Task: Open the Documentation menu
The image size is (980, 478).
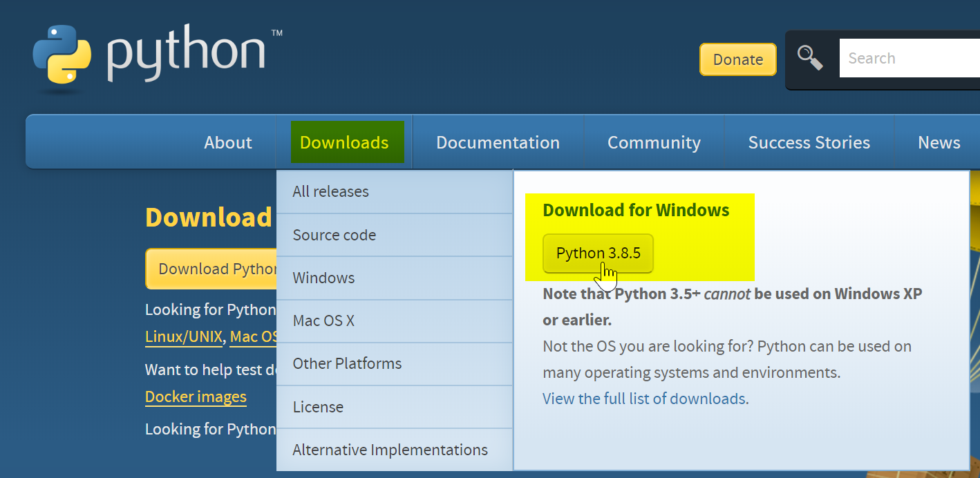Action: pos(498,142)
